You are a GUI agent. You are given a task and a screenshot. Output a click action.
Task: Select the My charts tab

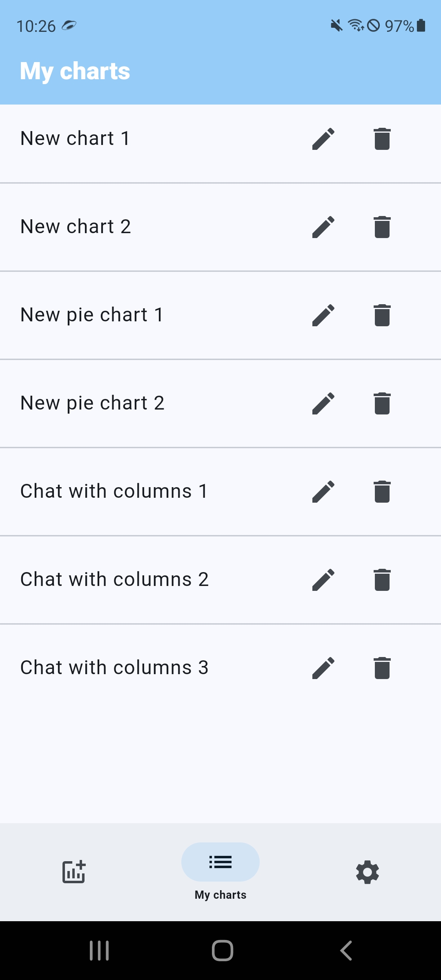pos(220,872)
